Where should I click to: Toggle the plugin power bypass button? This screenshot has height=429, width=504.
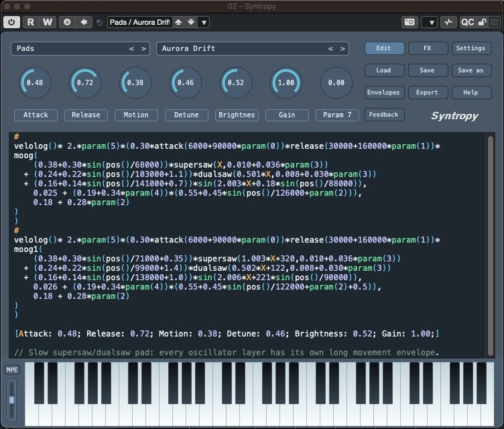click(x=11, y=22)
